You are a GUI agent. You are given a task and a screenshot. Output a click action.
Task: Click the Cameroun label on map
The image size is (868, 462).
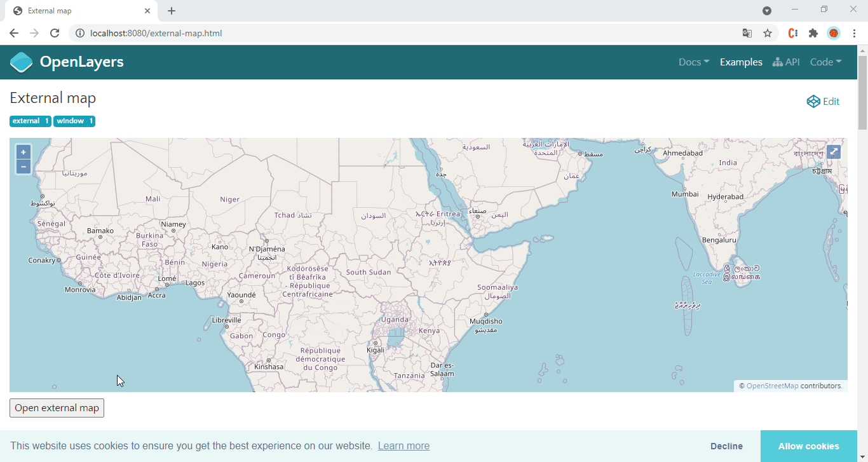click(x=257, y=276)
